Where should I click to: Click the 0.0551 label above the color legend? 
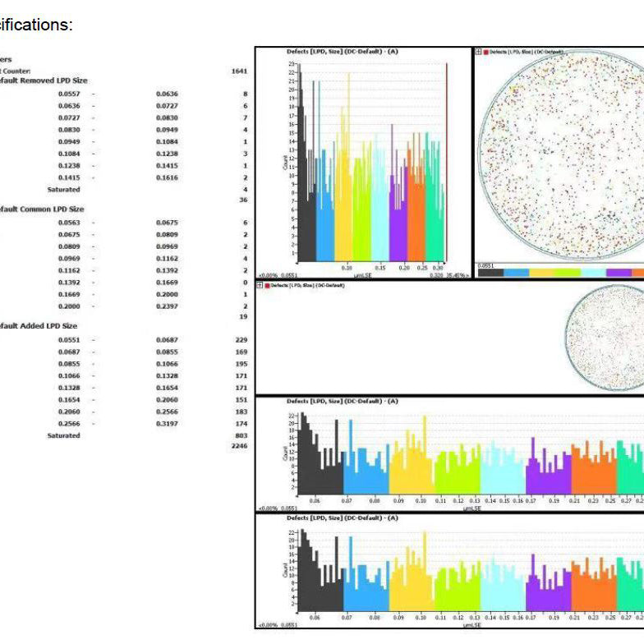click(x=486, y=266)
